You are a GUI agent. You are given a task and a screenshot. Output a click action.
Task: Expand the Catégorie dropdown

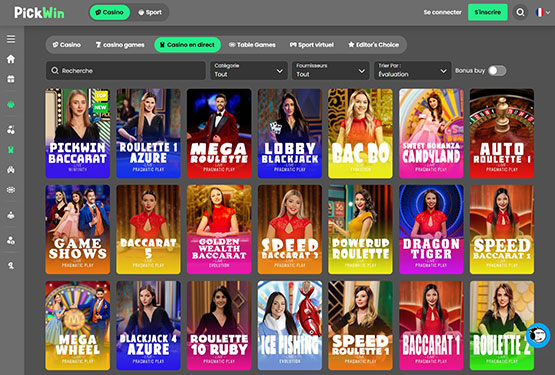(x=248, y=70)
